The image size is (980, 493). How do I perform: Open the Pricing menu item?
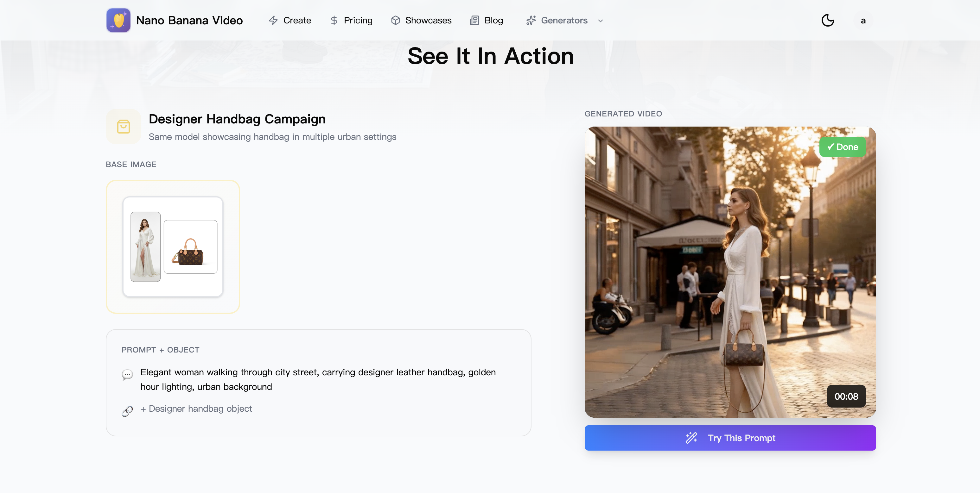(358, 20)
